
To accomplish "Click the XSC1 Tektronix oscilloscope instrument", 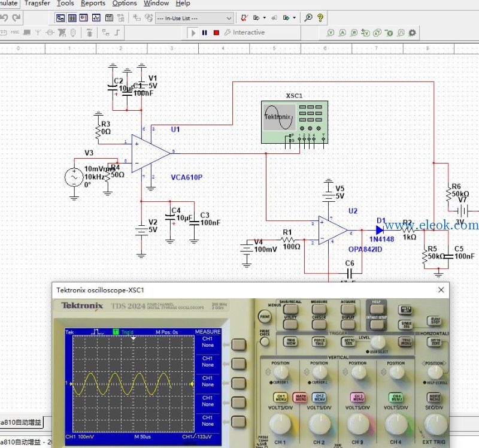I will coord(295,122).
